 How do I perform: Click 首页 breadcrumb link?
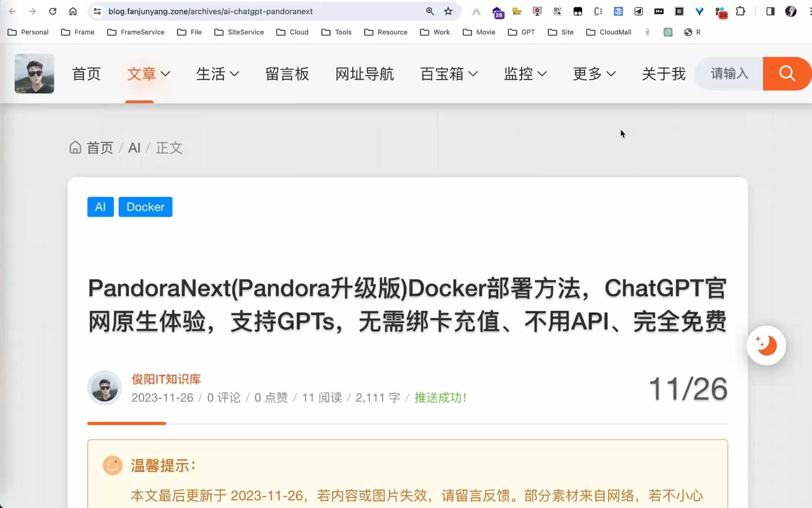click(100, 148)
